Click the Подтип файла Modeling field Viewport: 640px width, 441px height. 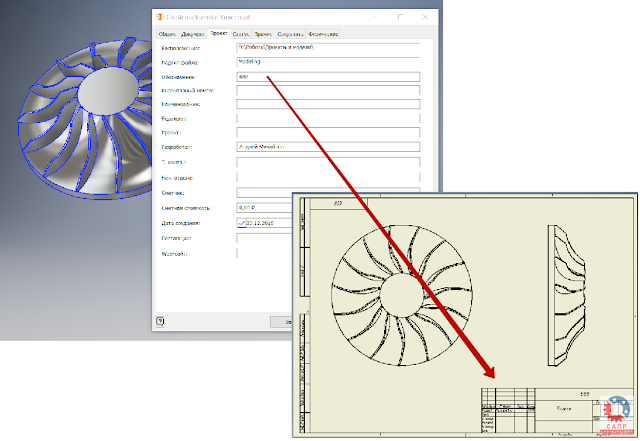pos(328,62)
